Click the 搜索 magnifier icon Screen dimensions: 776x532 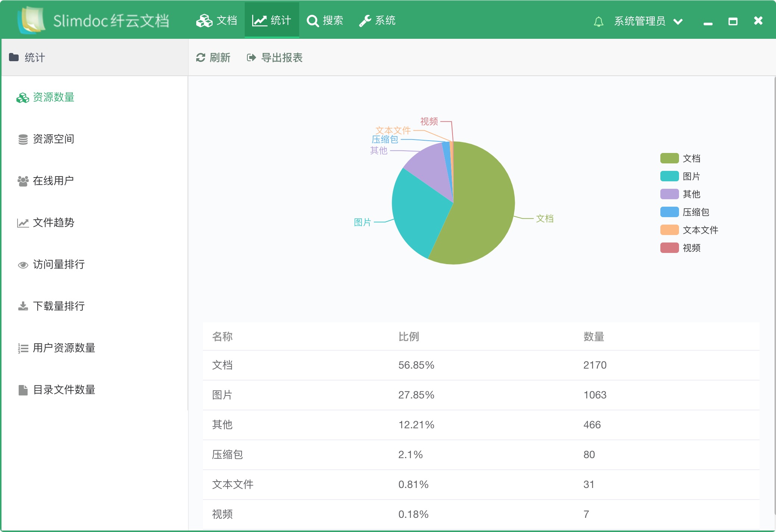click(x=313, y=21)
